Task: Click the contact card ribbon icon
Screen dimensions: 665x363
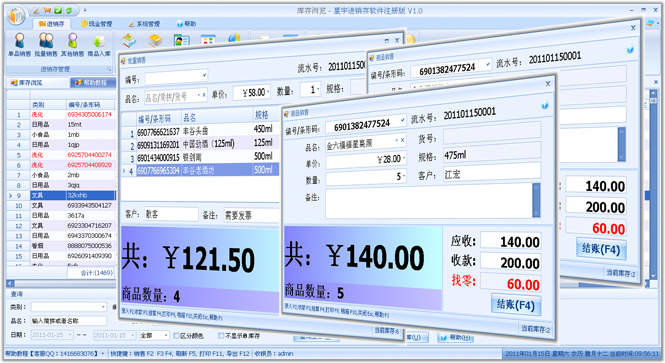Action: click(x=182, y=41)
